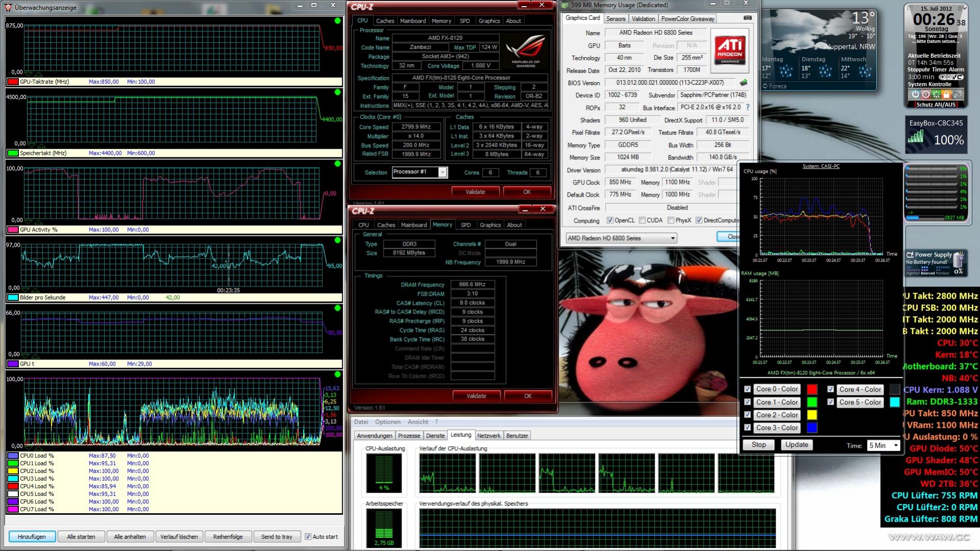The width and height of the screenshot is (980, 551).
Task: Open the Mainboard tab in the CPU-Z processor window
Action: click(413, 21)
